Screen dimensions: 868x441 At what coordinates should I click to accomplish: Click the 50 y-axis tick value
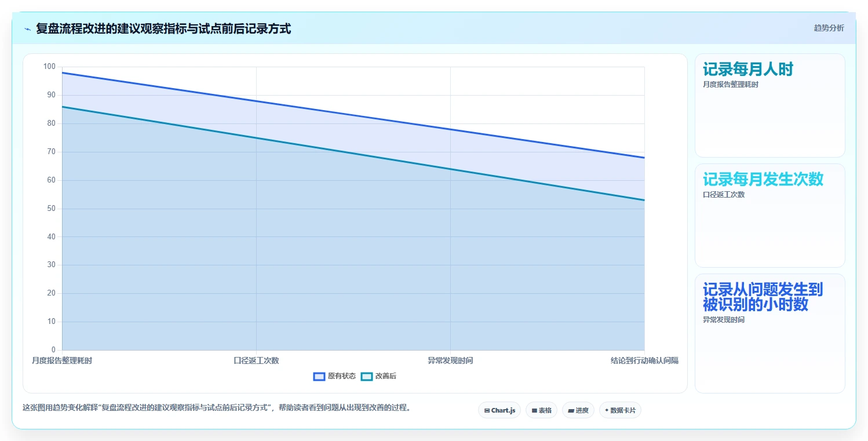(x=51, y=209)
